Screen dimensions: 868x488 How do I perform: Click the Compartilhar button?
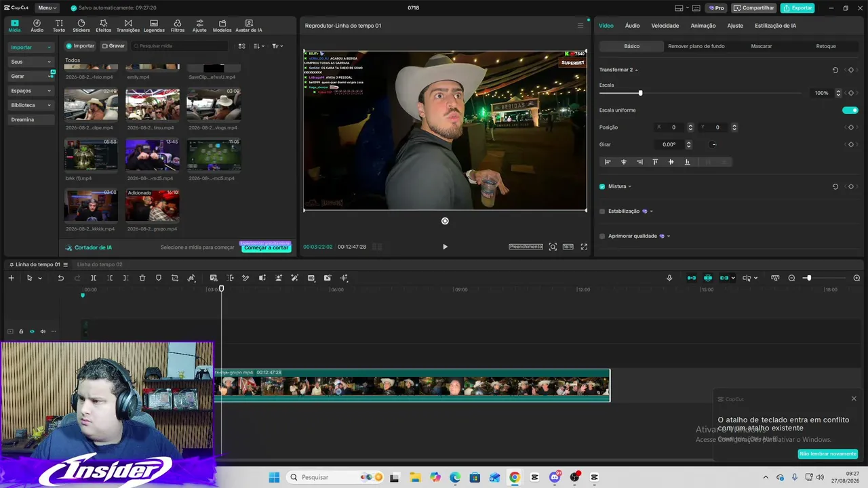click(x=754, y=8)
